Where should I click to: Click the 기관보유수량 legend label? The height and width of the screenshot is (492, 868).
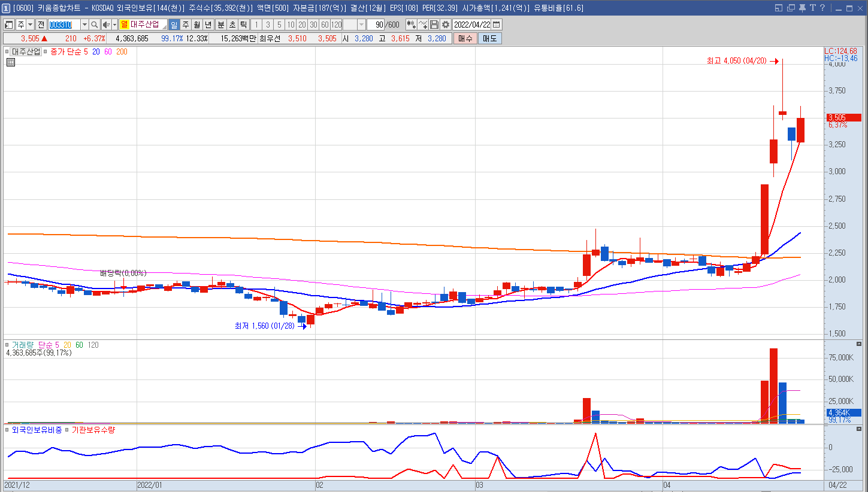coord(93,430)
